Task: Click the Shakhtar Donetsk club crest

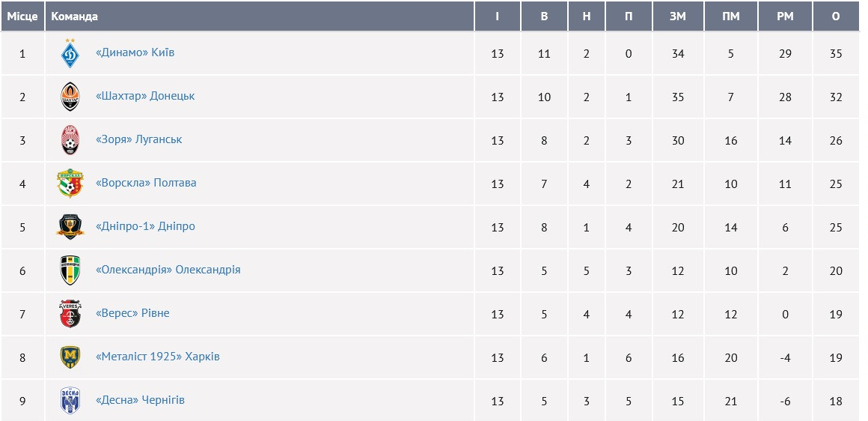Action: pos(70,97)
